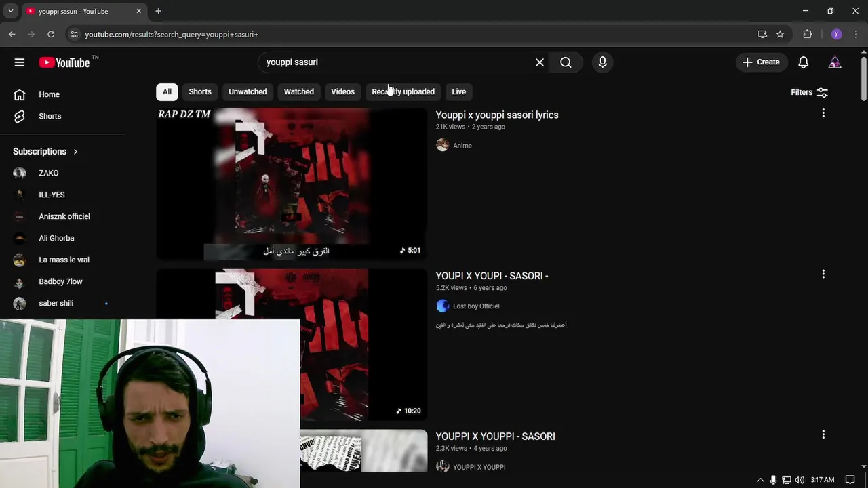
Task: Select the Unwatched filter chip
Action: tap(248, 91)
